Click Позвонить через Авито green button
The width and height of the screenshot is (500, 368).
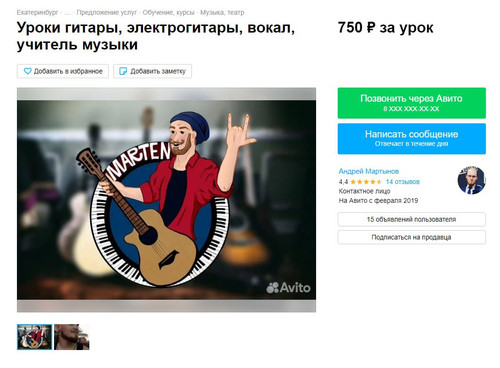412,103
